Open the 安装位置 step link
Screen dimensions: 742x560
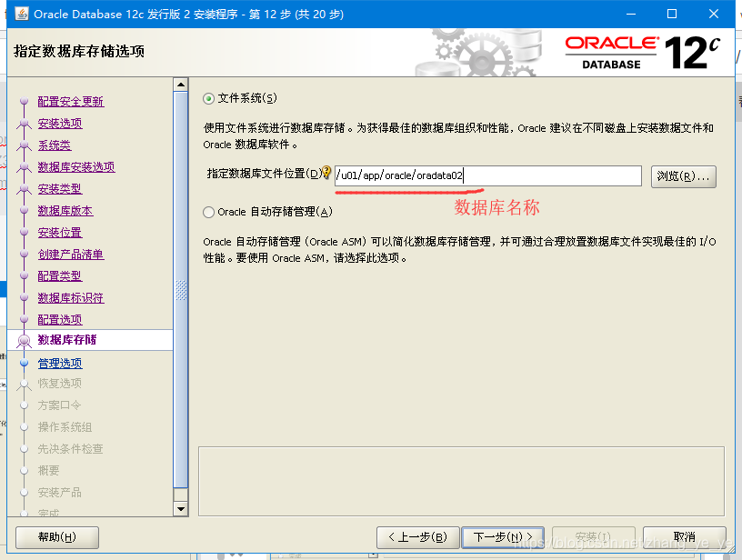[60, 232]
